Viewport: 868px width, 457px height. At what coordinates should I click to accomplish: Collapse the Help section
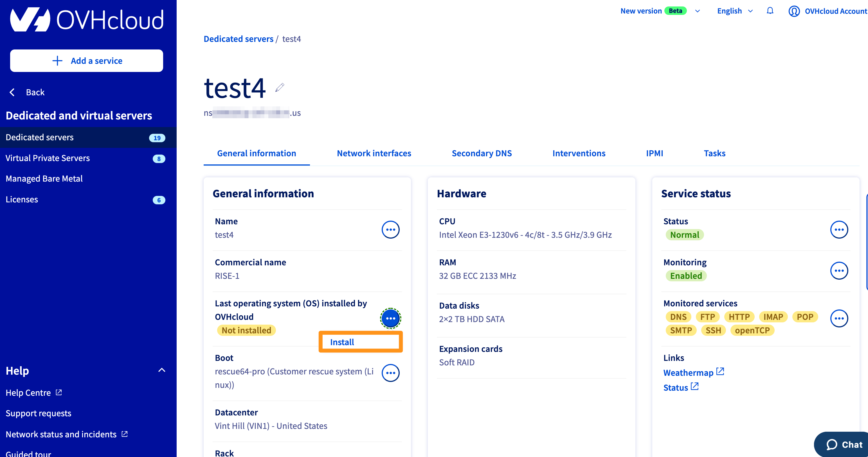click(161, 370)
